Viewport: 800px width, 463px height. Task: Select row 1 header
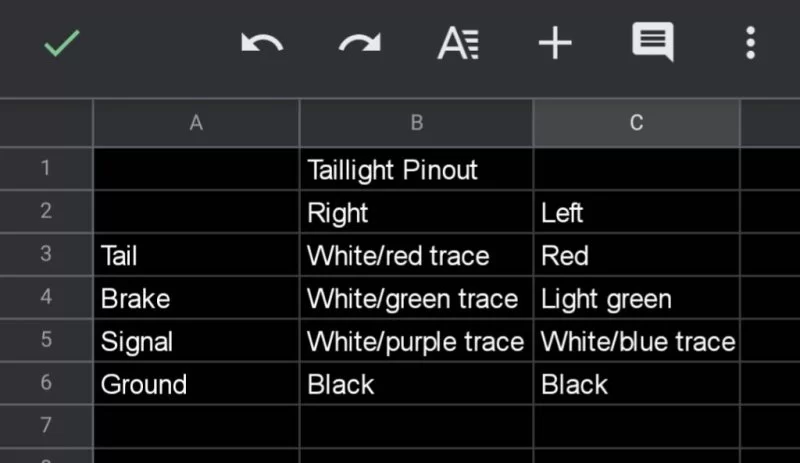46,169
